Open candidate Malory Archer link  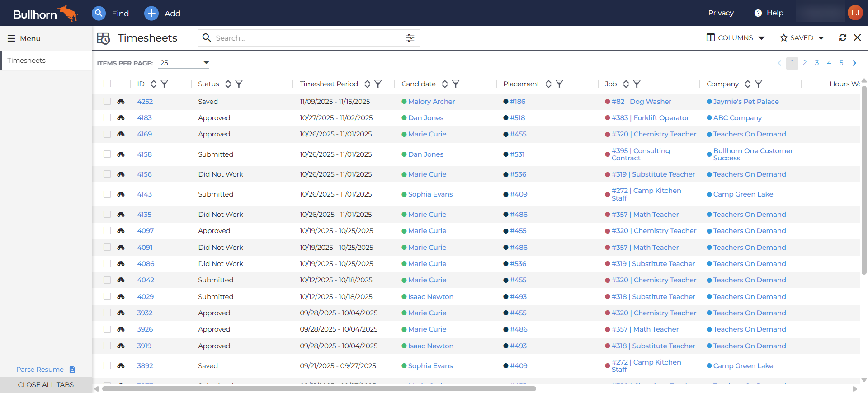coord(431,102)
